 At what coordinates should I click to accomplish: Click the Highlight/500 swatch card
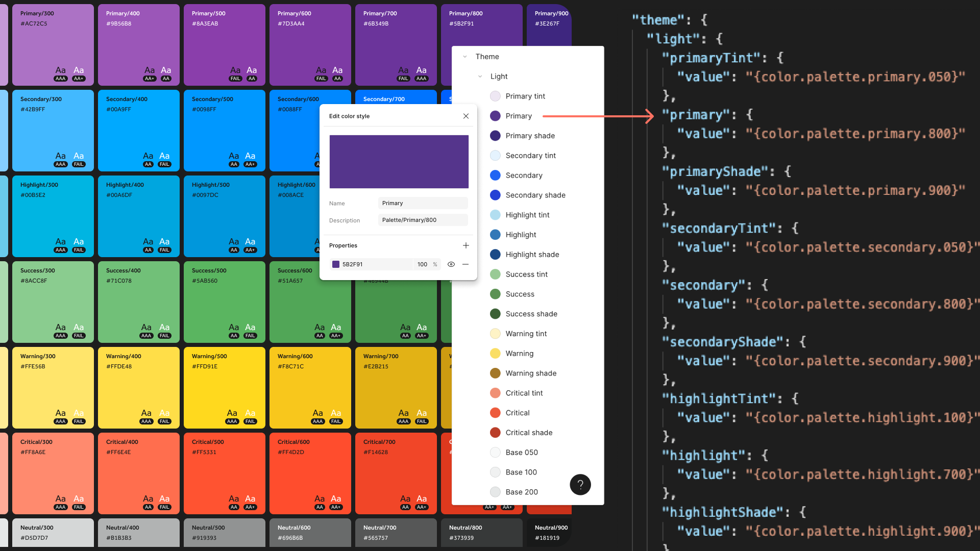(225, 216)
